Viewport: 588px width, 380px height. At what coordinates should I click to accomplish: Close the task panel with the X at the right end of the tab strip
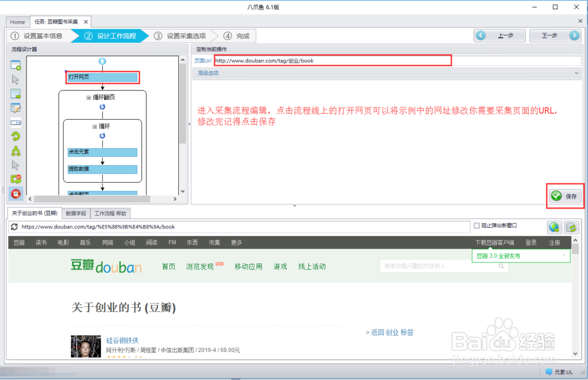[580, 21]
